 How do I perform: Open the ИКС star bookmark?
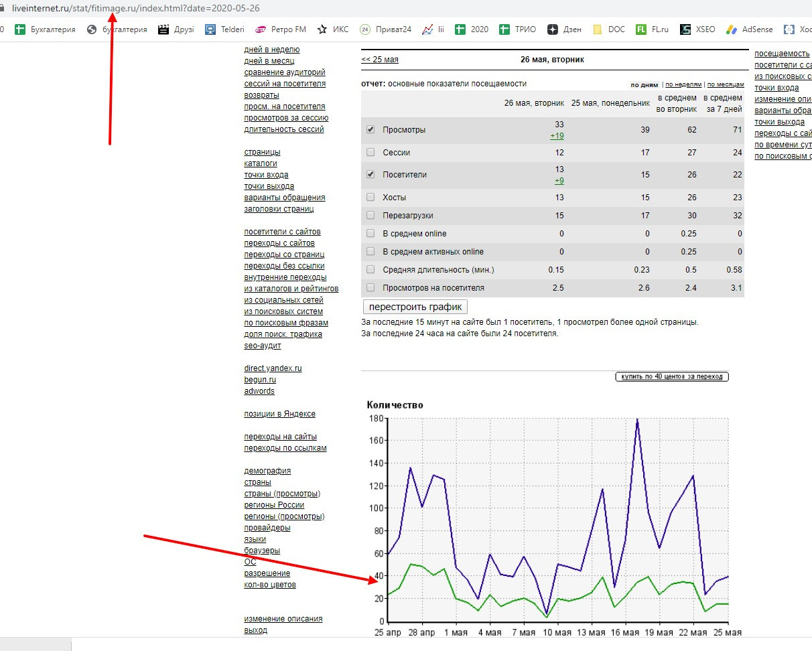pos(333,29)
